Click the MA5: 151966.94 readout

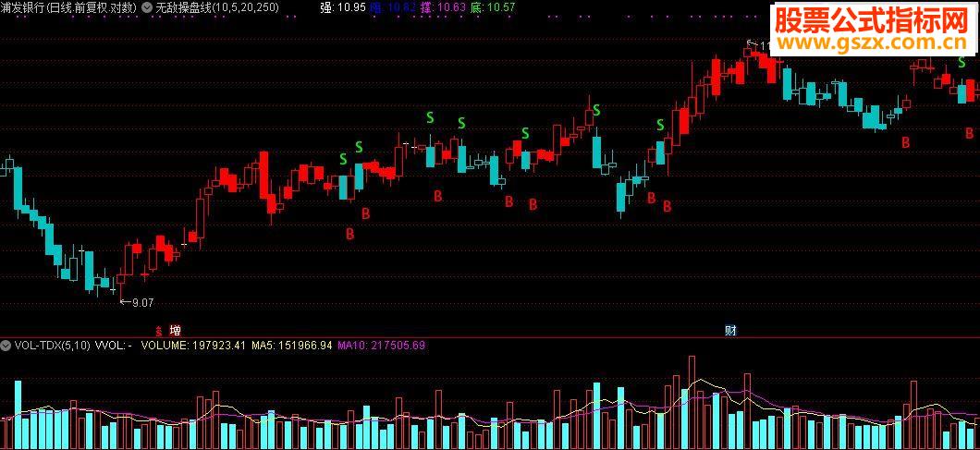coord(292,345)
